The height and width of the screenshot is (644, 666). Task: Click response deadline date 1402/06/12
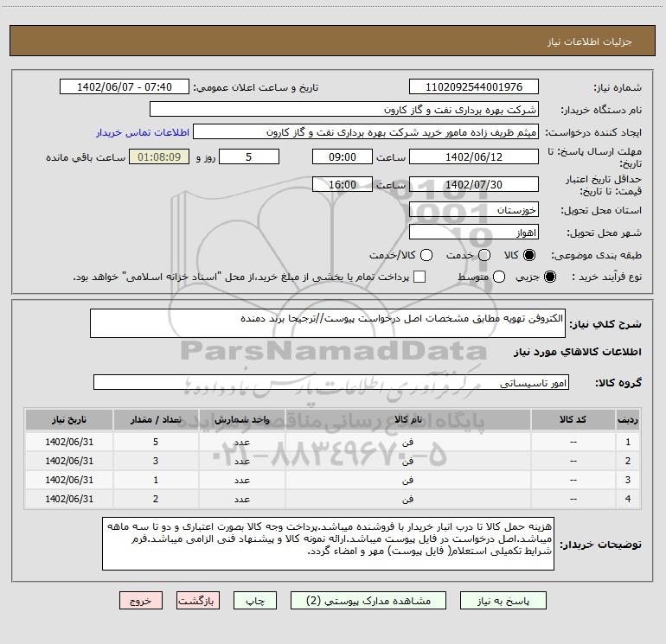pyautogui.click(x=474, y=156)
